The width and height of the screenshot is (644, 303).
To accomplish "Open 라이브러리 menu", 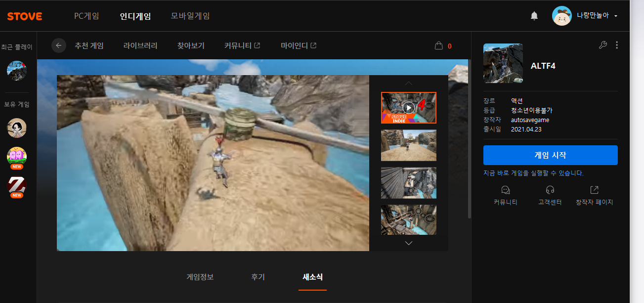I will click(140, 45).
